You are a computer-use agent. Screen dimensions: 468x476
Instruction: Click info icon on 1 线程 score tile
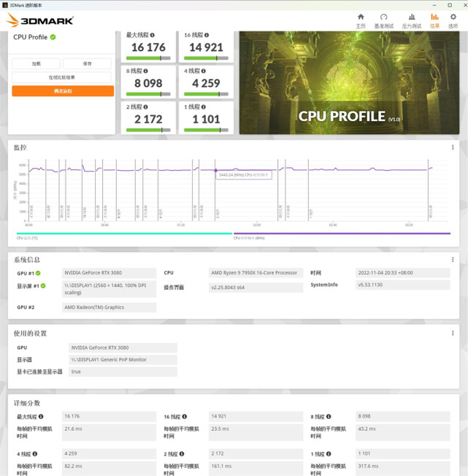pos(204,107)
